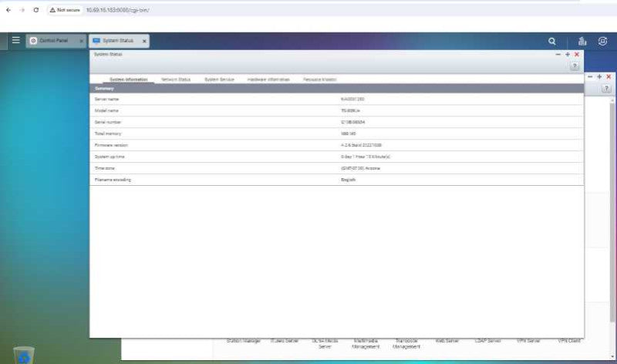This screenshot has width=617, height=364.
Task: Minimize the Control Panel window behind
Action: click(x=590, y=77)
